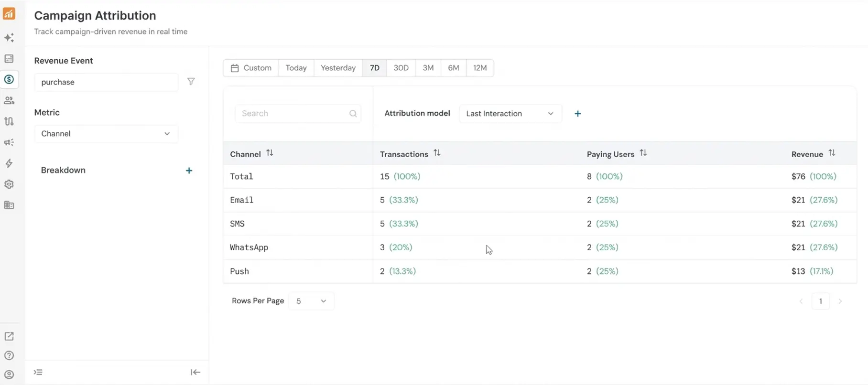
Task: Click the Custom date range button
Action: 251,68
